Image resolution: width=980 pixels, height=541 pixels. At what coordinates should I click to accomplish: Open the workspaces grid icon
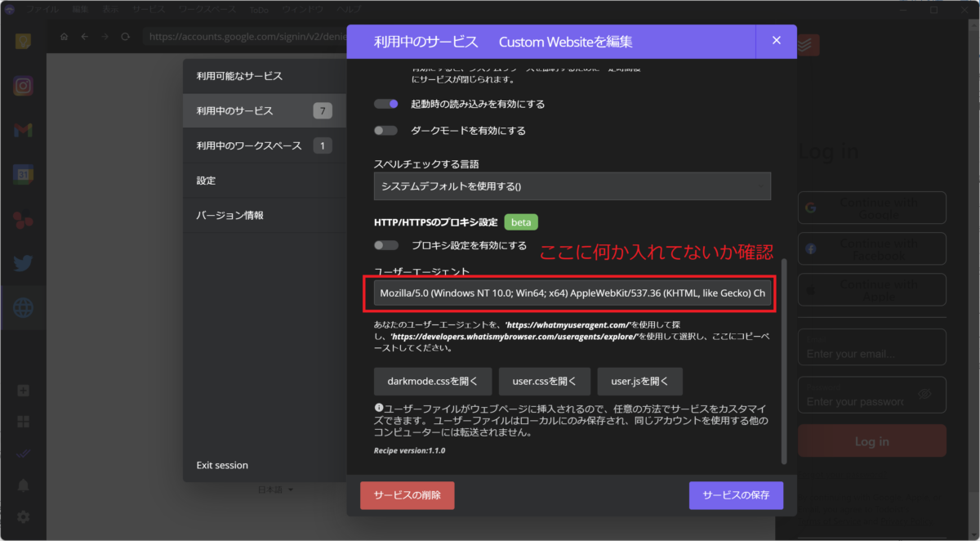click(x=22, y=422)
